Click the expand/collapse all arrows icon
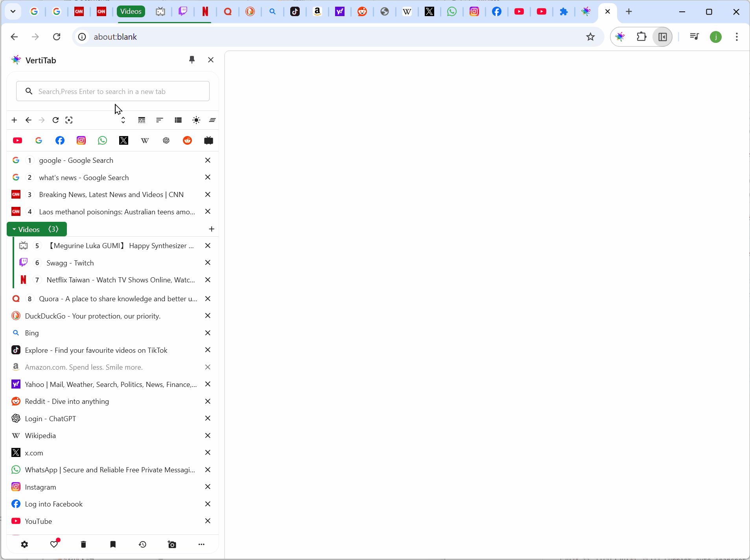The height and width of the screenshot is (560, 750). [x=123, y=120]
